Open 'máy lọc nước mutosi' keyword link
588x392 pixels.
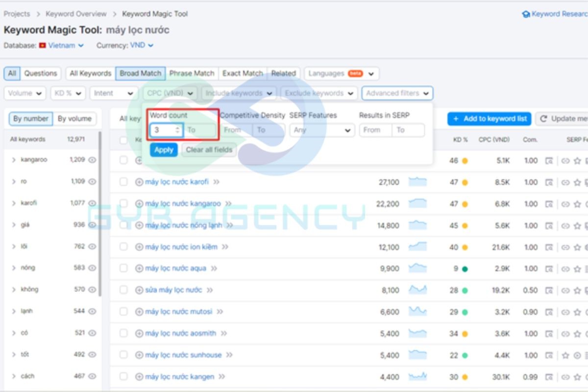point(179,312)
